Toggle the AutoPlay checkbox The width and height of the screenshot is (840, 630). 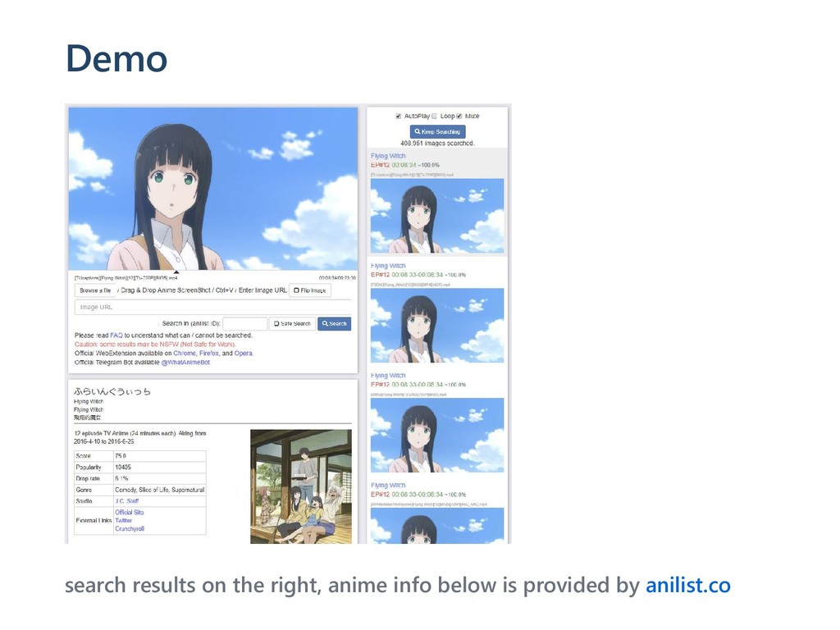(398, 116)
